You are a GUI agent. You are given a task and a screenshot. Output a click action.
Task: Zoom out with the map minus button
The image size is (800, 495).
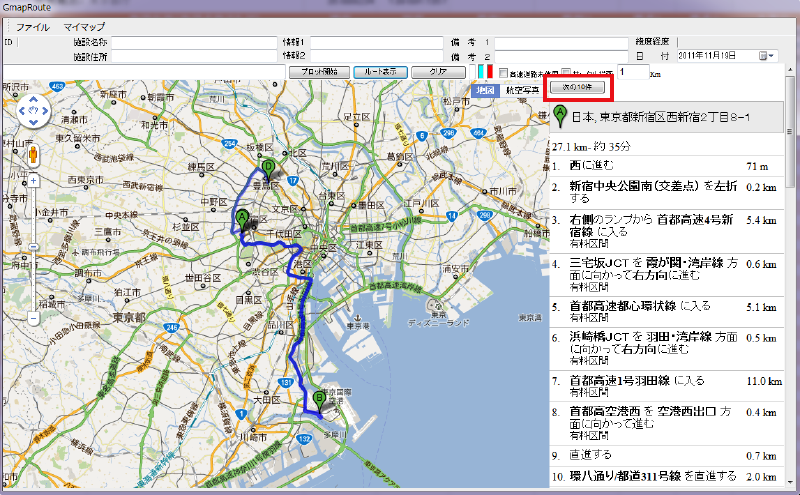pos(33,318)
